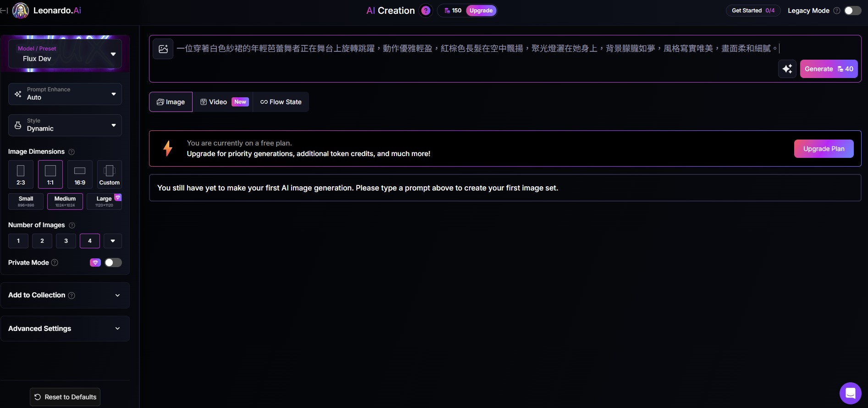Click the Generate button
868x408 pixels.
tap(828, 69)
